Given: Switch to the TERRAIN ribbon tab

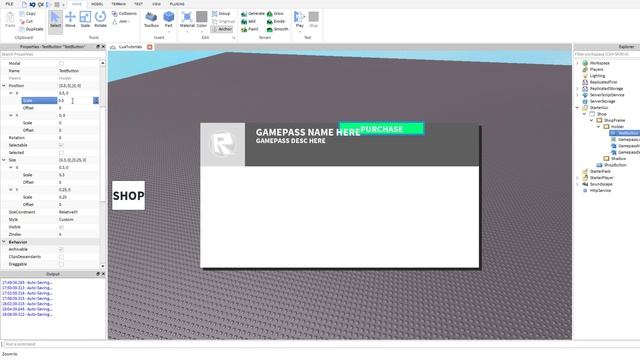Looking at the screenshot, I should click(119, 4).
